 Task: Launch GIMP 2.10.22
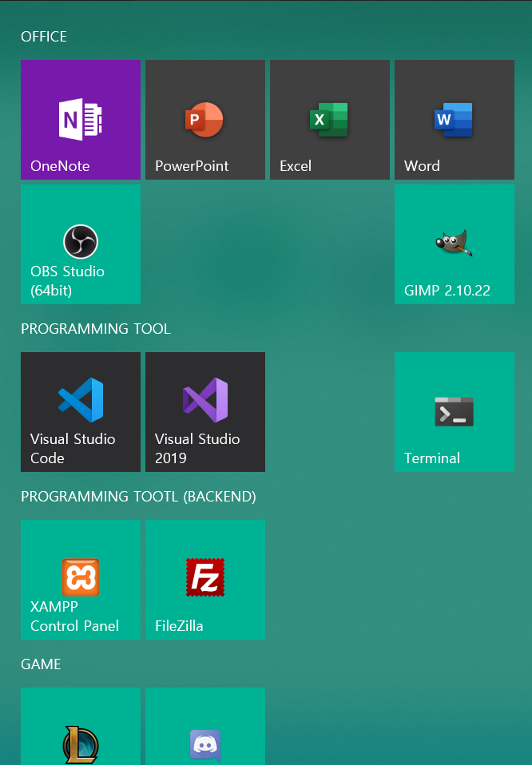click(x=455, y=244)
